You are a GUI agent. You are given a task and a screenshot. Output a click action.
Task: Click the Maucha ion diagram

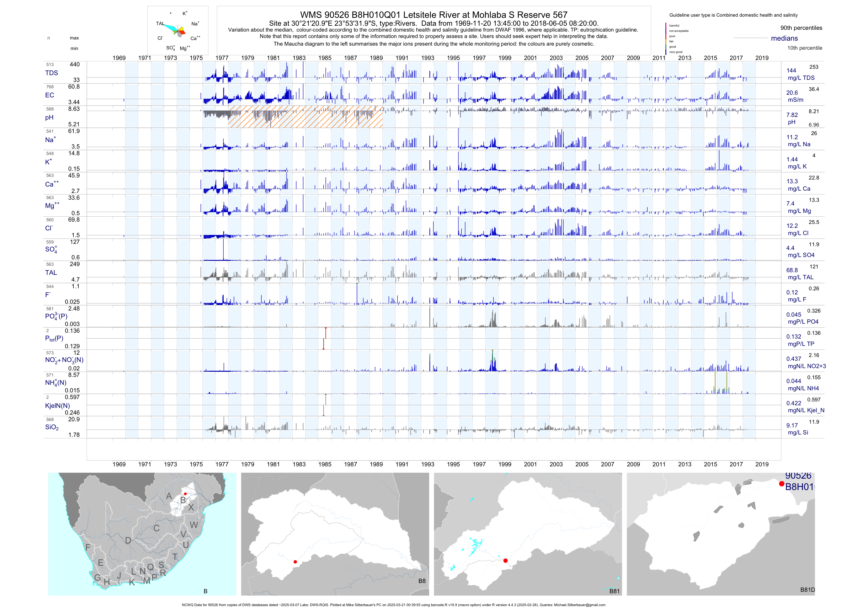178,30
